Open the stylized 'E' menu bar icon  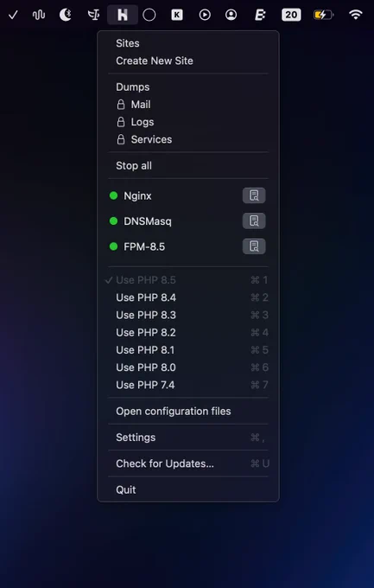tap(260, 15)
